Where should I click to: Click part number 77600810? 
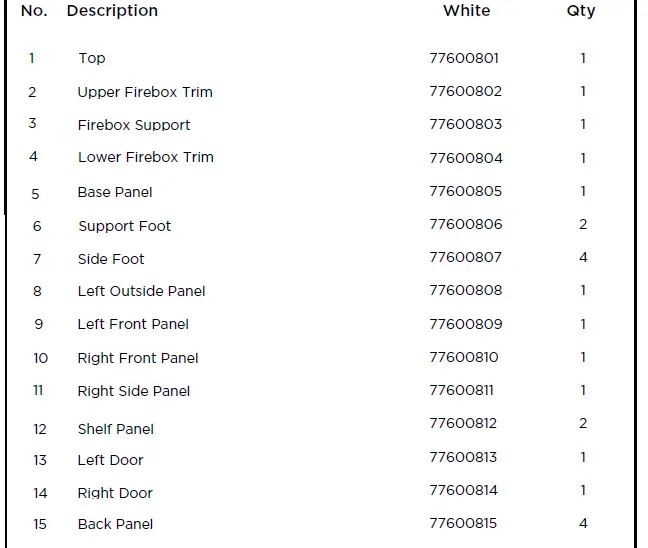[x=464, y=357]
